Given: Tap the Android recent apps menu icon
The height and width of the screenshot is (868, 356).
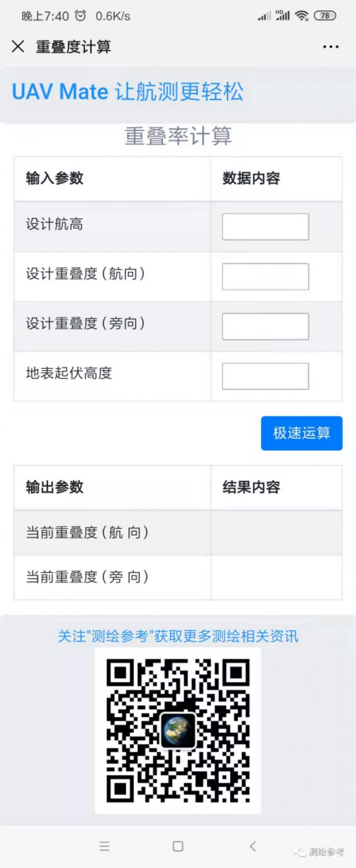Looking at the screenshot, I should click(x=105, y=846).
